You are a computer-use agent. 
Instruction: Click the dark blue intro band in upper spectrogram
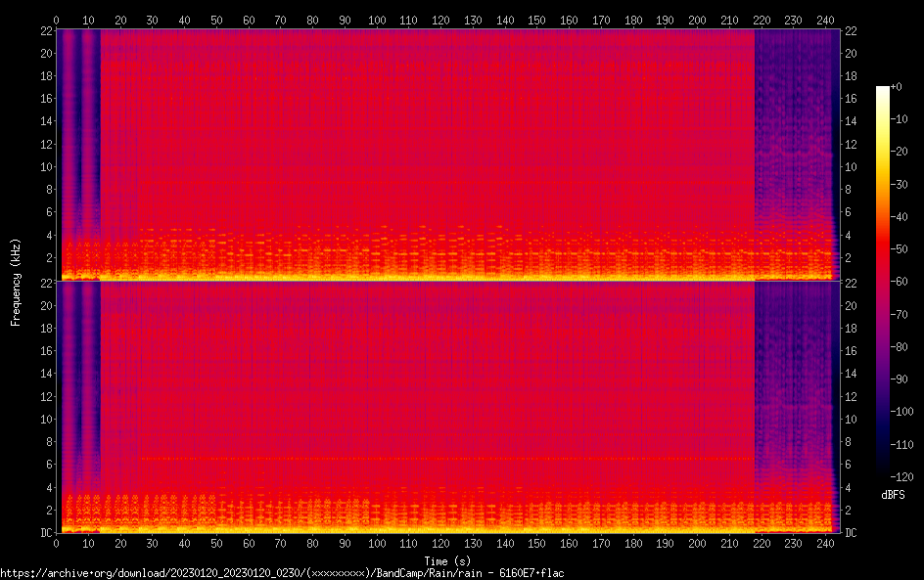[x=78, y=147]
